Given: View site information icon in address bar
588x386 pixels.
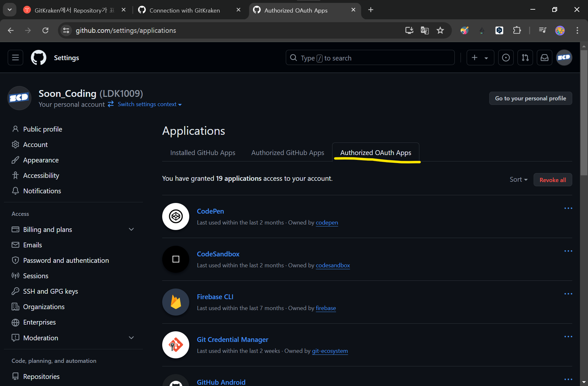Looking at the screenshot, I should tap(66, 30).
